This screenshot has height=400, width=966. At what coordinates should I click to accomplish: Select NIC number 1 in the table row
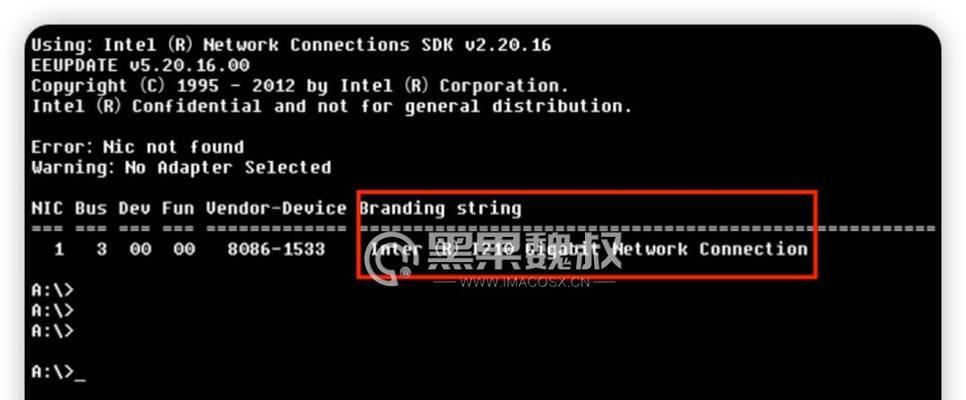click(59, 249)
